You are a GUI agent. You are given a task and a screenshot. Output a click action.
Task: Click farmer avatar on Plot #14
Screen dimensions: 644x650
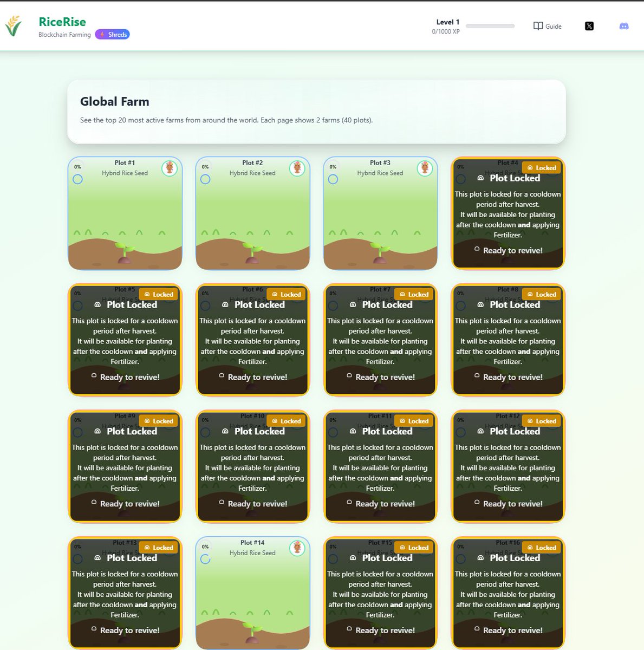[297, 548]
